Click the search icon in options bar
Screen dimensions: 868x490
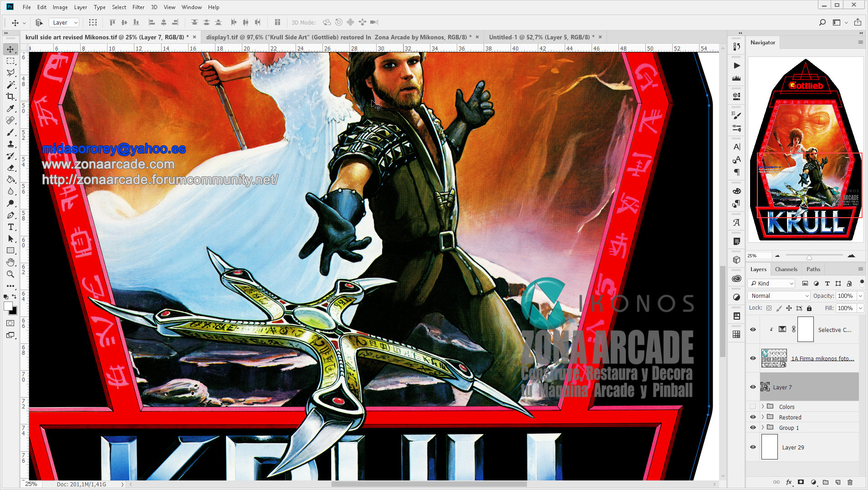[822, 22]
